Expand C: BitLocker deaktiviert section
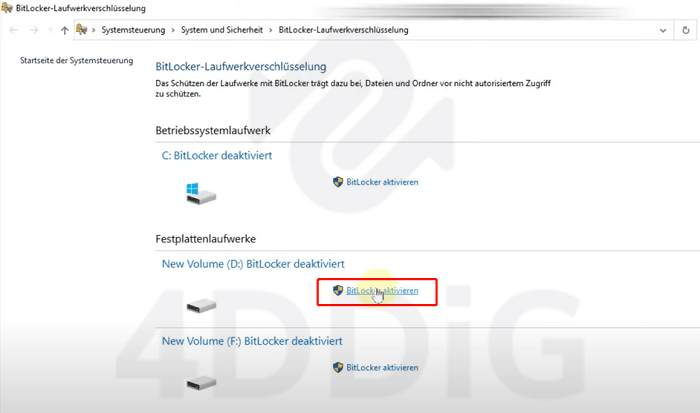This screenshot has width=700, height=413. pos(217,155)
